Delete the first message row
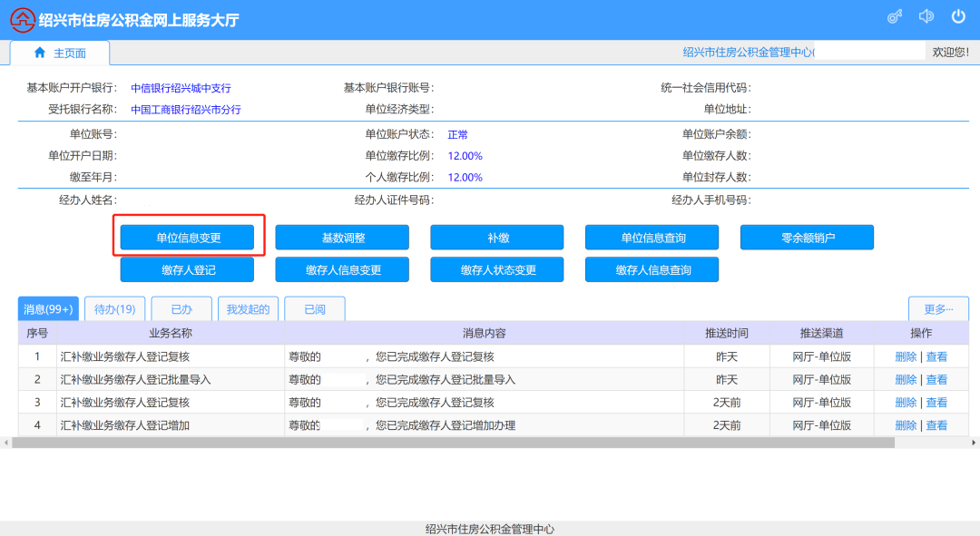 tap(906, 356)
